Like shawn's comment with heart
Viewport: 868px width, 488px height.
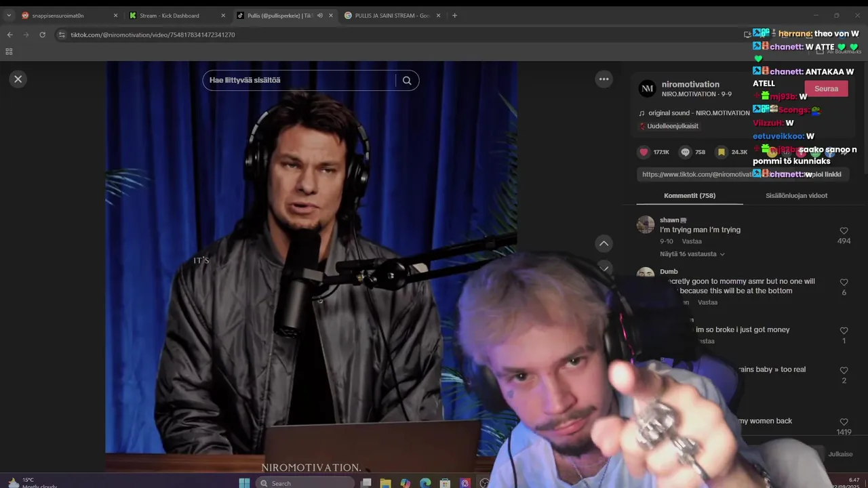[x=844, y=231]
